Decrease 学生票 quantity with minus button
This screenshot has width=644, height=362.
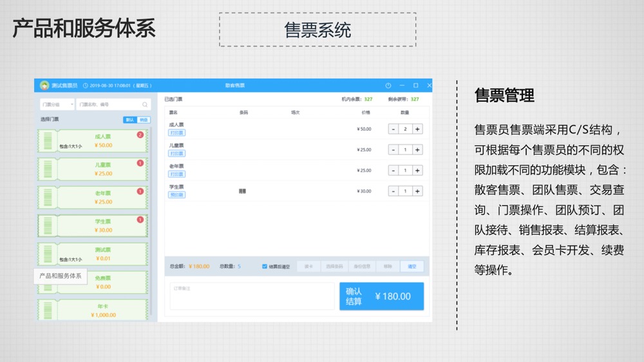pos(393,191)
